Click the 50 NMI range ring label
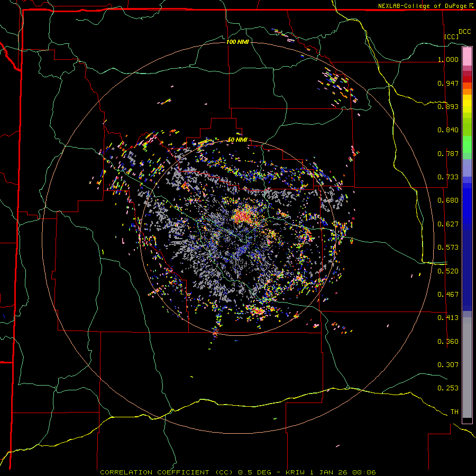The width and height of the screenshot is (476, 476). pos(237,140)
